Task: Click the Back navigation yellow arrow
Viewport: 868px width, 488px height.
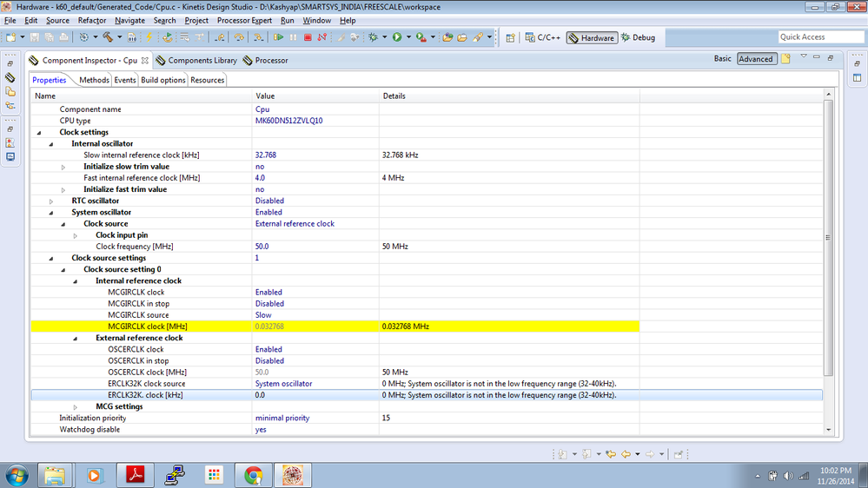Action: 626,454
